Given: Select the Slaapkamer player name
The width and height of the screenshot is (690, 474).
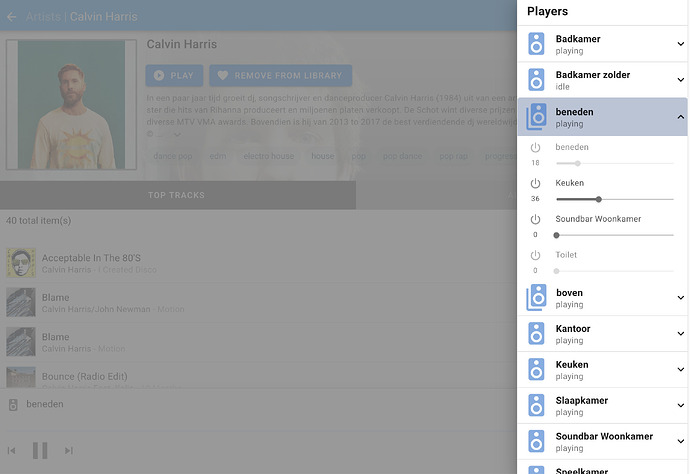Looking at the screenshot, I should click(581, 401).
